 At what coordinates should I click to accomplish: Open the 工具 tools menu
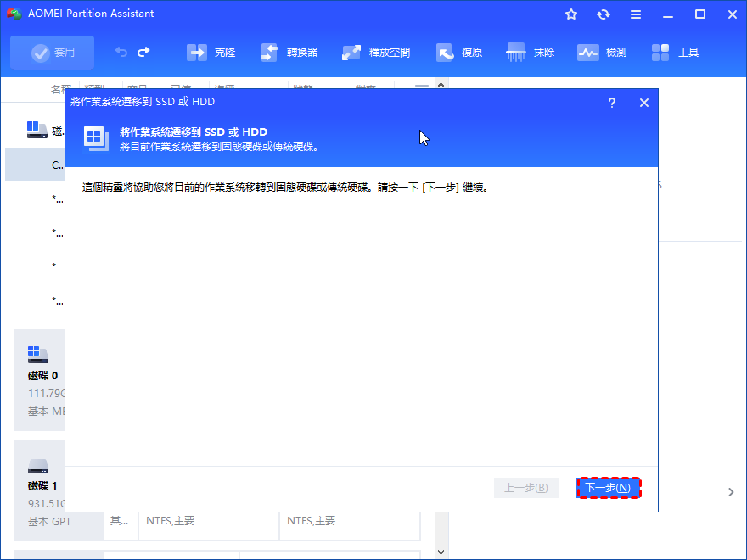tap(675, 53)
